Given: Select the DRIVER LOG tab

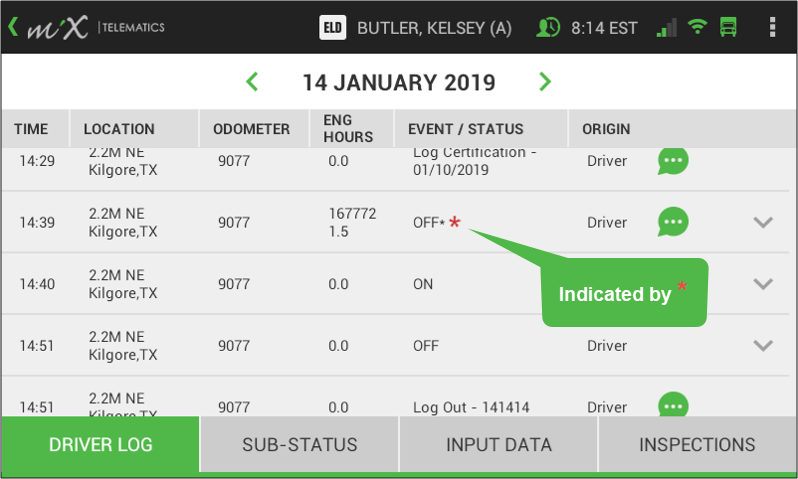Looking at the screenshot, I should 100,444.
